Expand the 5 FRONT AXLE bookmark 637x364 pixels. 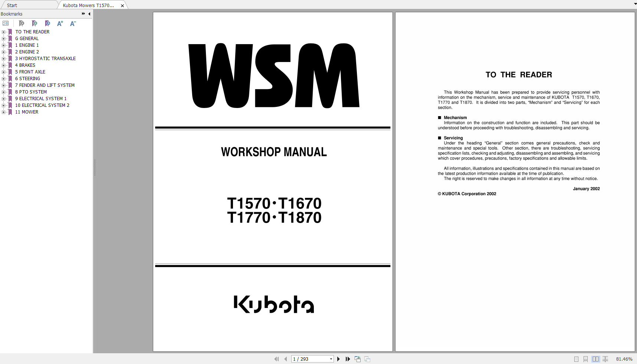[4, 72]
